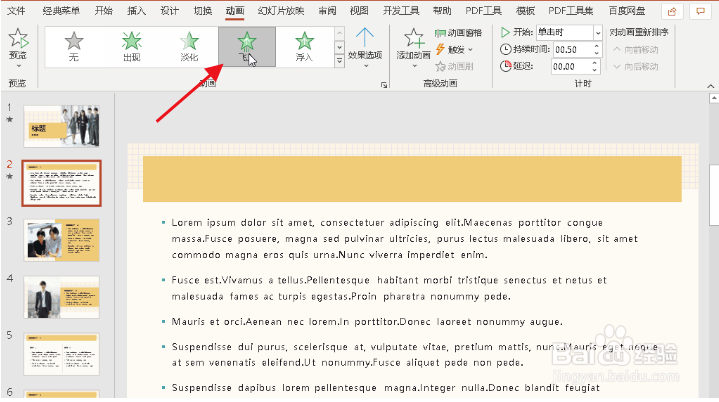Select slide 2 thumbnail
Viewport: 719px width, 402px height.
pos(61,183)
